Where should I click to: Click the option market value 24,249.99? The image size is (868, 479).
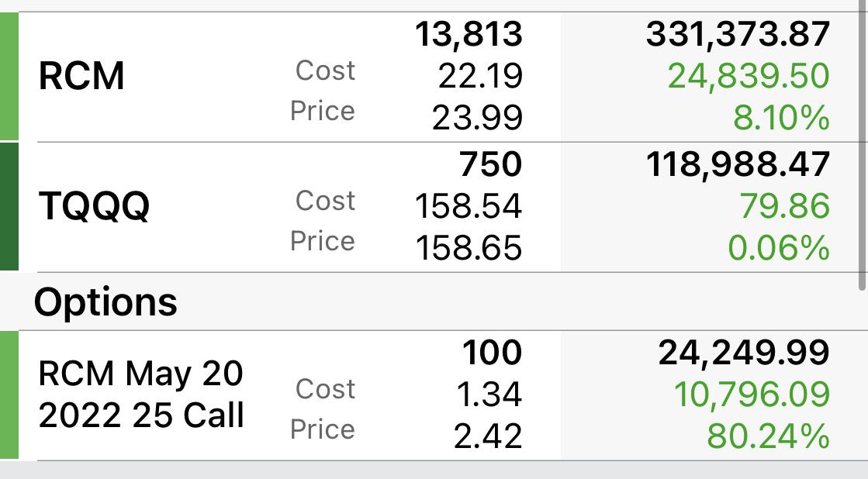[x=743, y=351]
